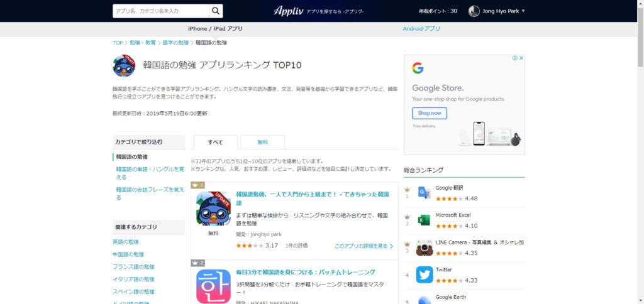Click the TOP breadcrumb link
Viewport: 644px width, 304px height.
(118, 43)
